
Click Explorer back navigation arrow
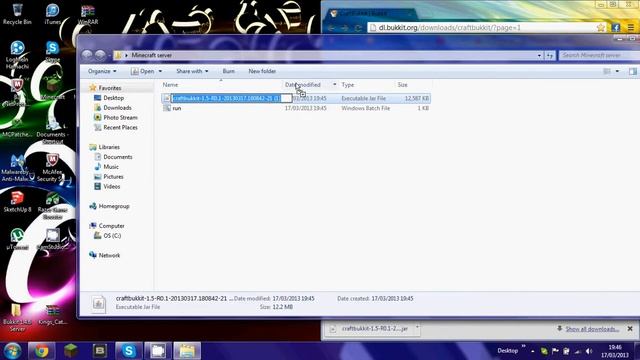87,55
